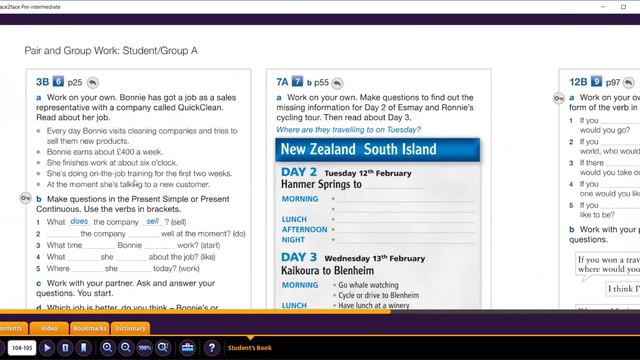Open the blue 7 exercise icon in 7A

click(x=298, y=82)
